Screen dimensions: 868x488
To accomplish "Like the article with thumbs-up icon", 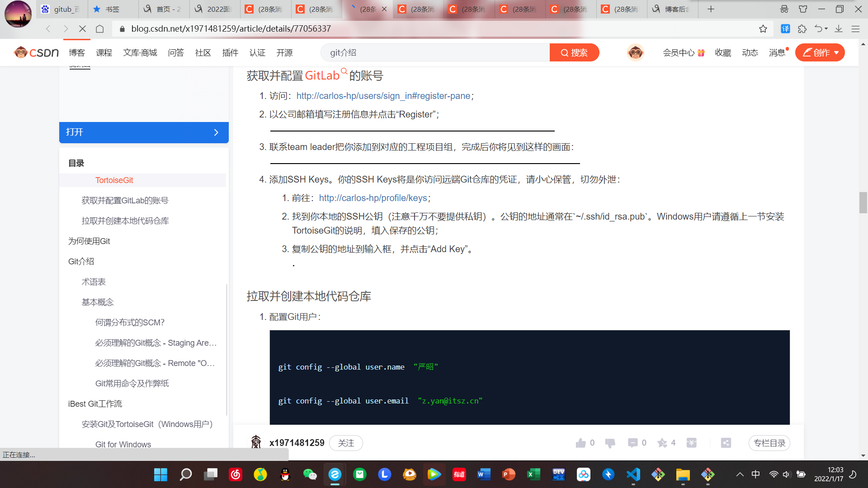I will tap(580, 443).
